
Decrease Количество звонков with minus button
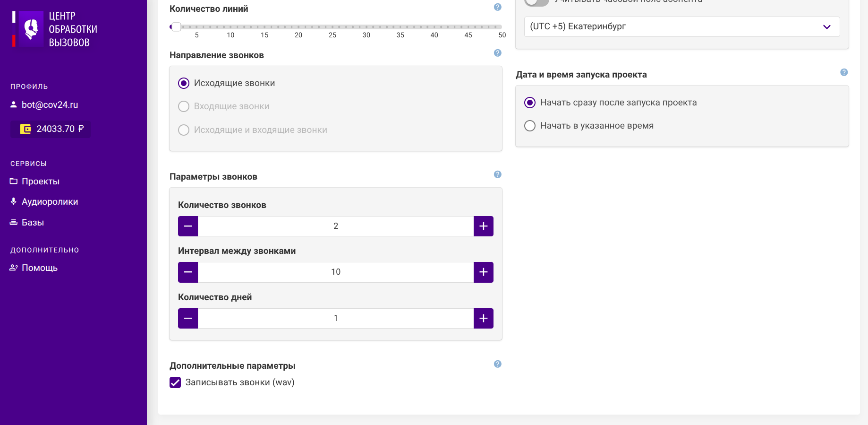(188, 226)
